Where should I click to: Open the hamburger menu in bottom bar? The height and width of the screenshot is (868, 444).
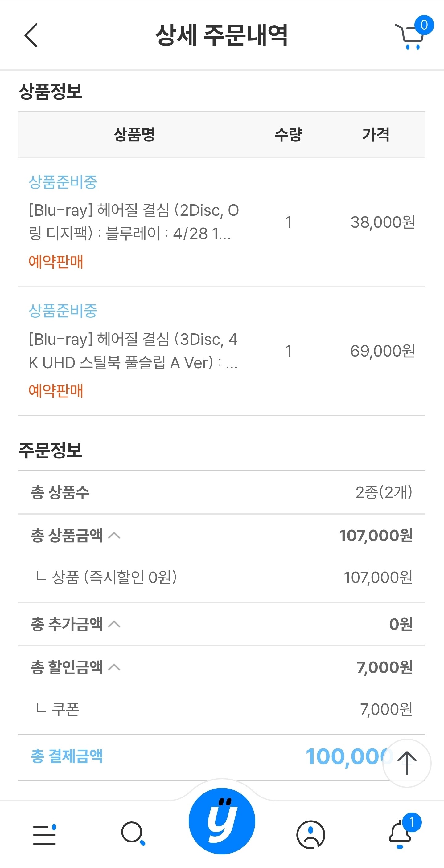(x=44, y=835)
